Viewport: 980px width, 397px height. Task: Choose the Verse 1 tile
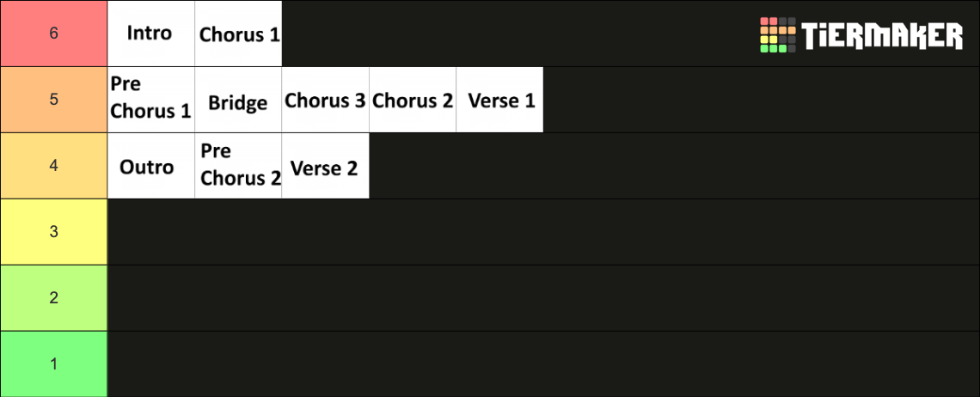click(499, 100)
